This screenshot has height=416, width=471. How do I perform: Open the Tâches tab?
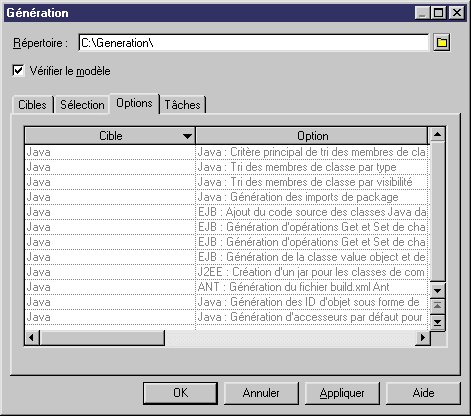(x=183, y=105)
